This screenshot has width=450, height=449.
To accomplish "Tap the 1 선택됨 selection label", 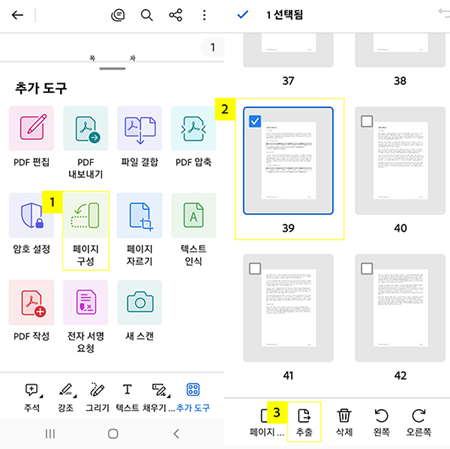I will (284, 15).
